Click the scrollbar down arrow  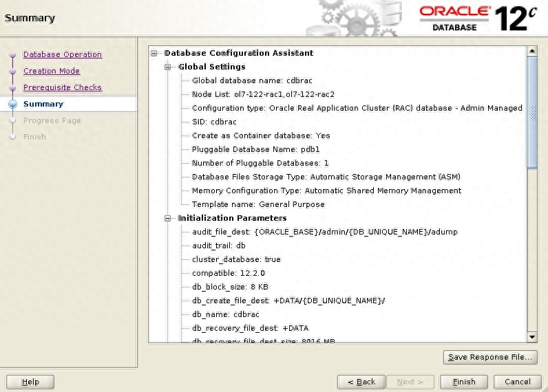pos(531,336)
